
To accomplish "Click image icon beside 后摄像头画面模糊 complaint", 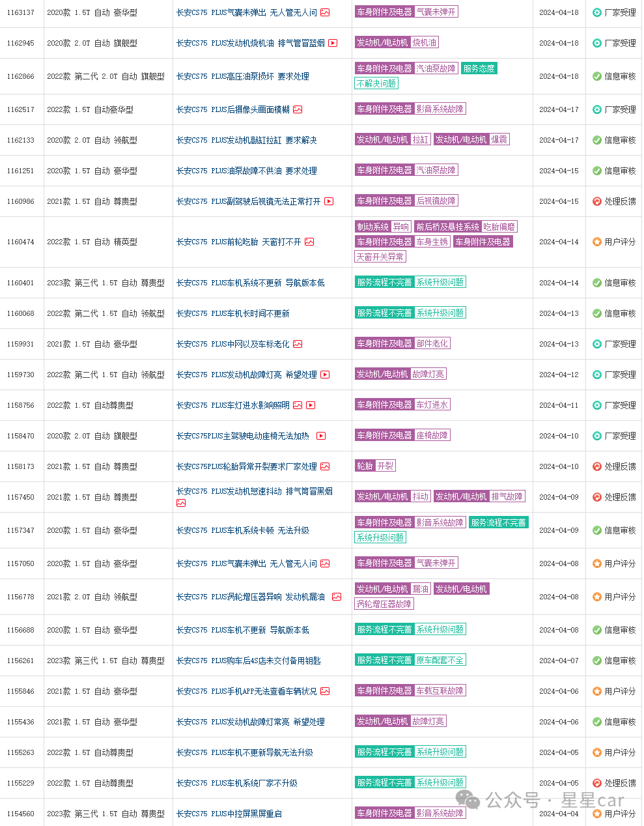I will (x=298, y=109).
